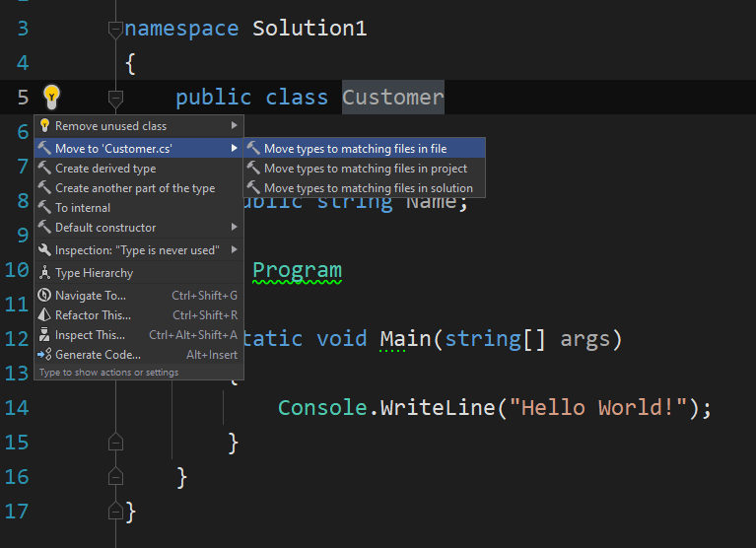The image size is (756, 548).
Task: Click the Generate Code icon
Action: 44,354
